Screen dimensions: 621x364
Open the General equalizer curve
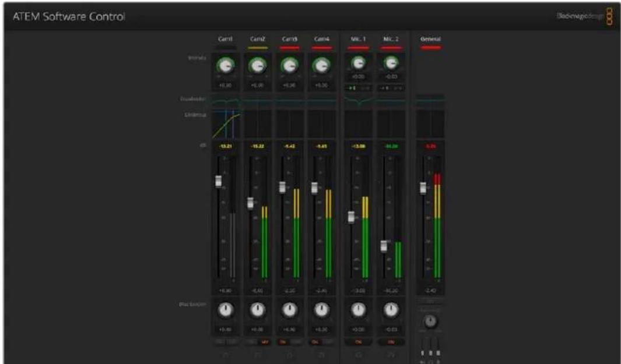click(430, 101)
